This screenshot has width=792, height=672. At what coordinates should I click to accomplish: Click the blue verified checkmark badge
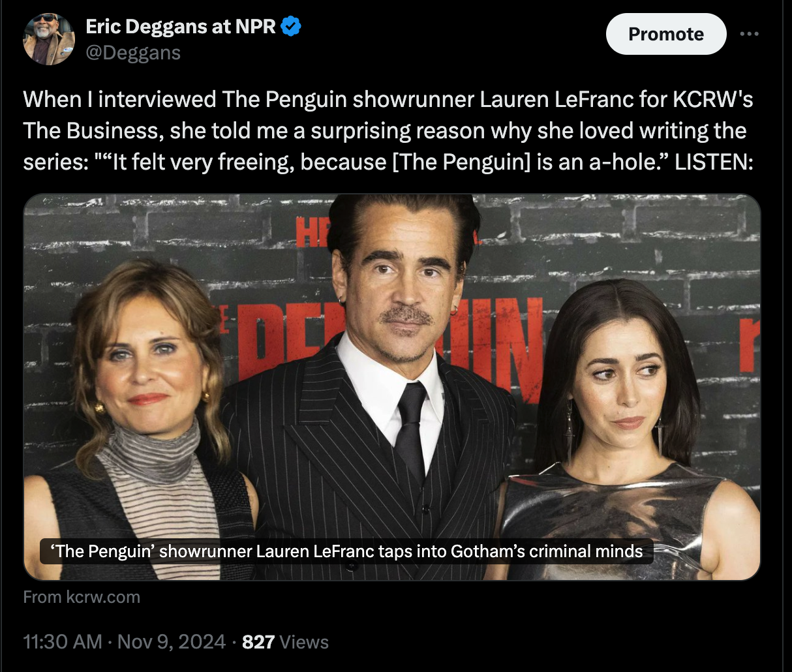click(x=291, y=27)
